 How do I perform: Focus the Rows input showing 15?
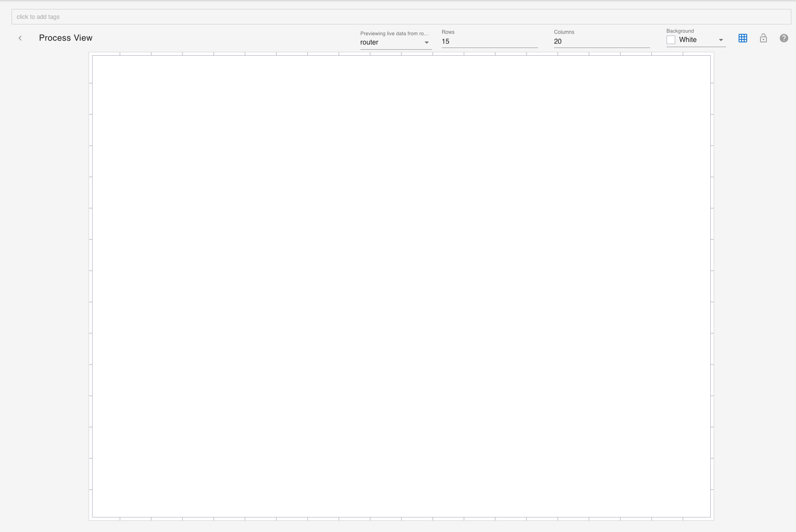[489, 42]
